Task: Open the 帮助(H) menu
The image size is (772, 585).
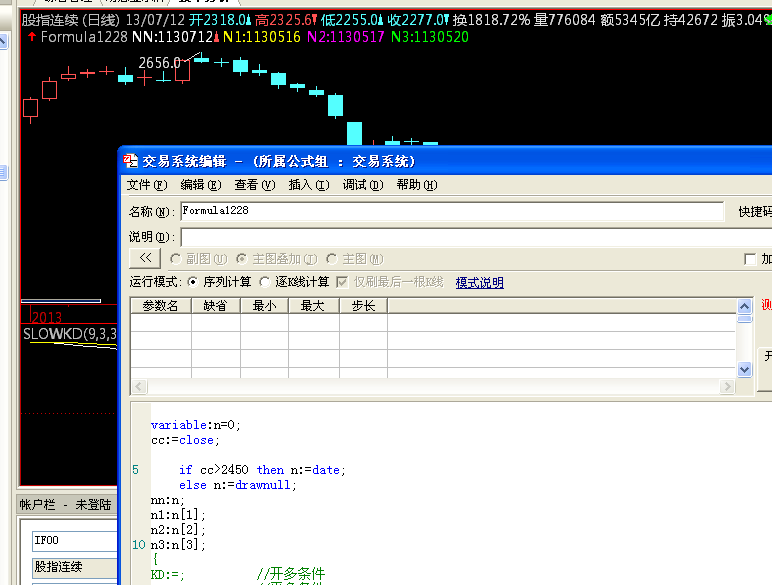Action: (x=417, y=185)
